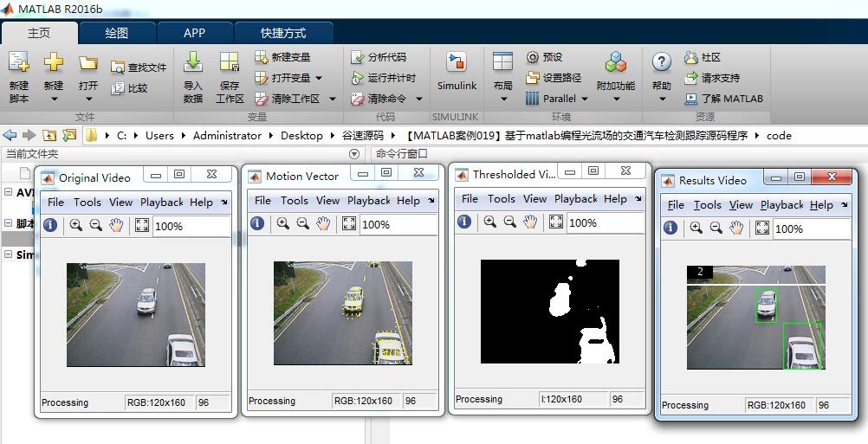The height and width of the screenshot is (444, 868).
Task: Go back with the address bar left arrow
Action: click(x=10, y=136)
